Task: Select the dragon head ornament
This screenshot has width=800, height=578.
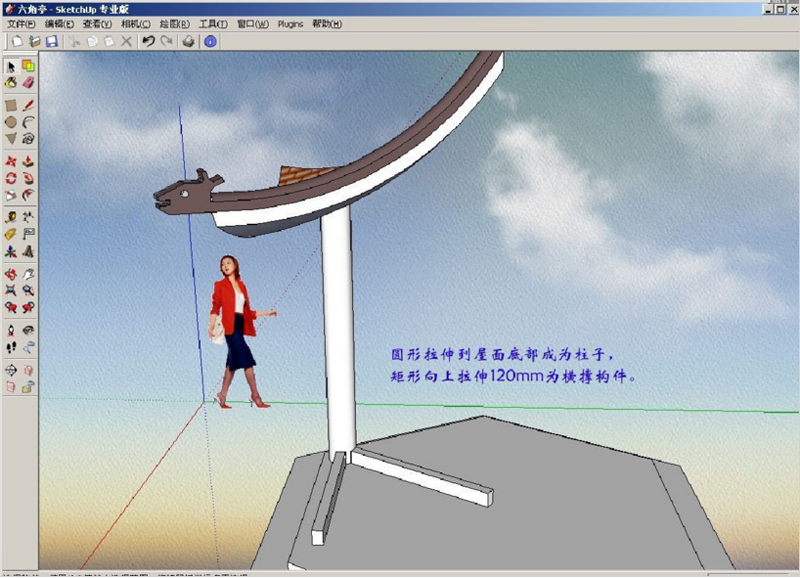Action: (187, 192)
